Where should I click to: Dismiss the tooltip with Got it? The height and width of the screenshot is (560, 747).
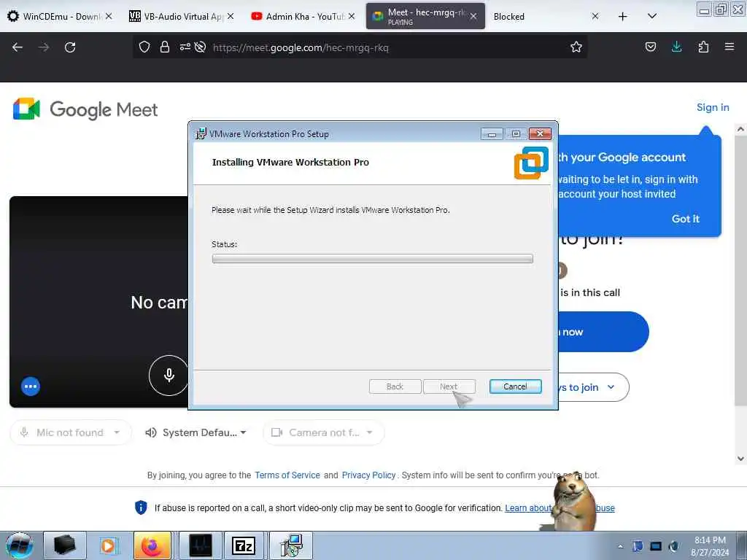(685, 219)
